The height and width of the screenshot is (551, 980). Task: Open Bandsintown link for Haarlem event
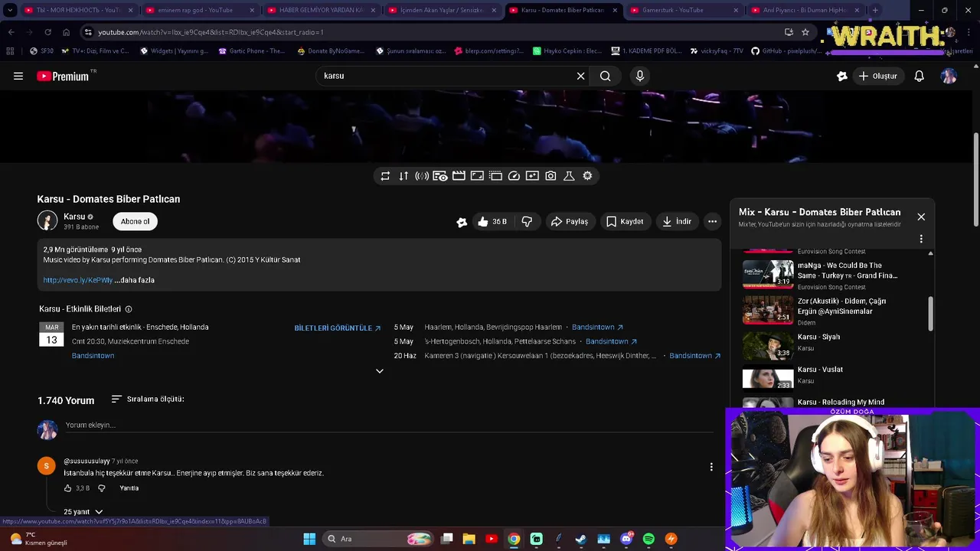[x=597, y=327]
